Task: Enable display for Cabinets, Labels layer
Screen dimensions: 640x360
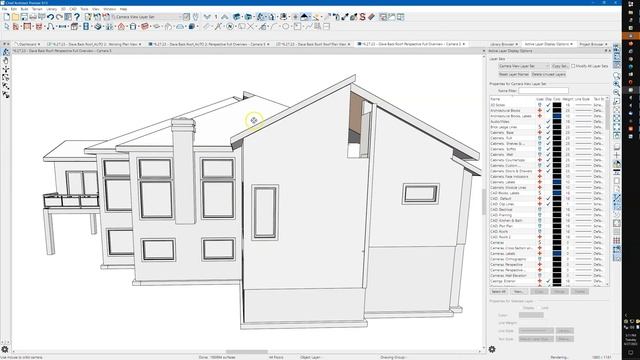Action: tap(548, 182)
